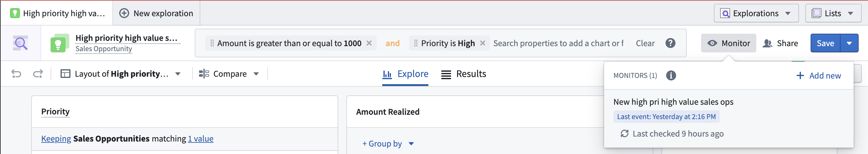The width and height of the screenshot is (868, 154).
Task: Open the Explorations dropdown
Action: [756, 13]
